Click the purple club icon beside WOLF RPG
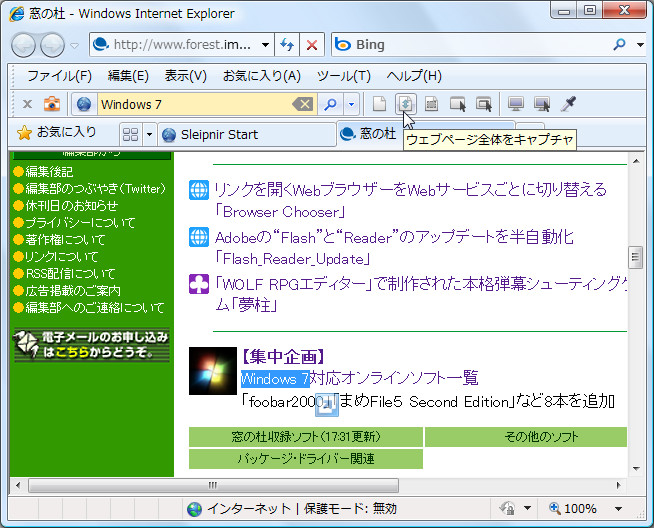Viewport: 654px width, 528px height. click(x=199, y=284)
